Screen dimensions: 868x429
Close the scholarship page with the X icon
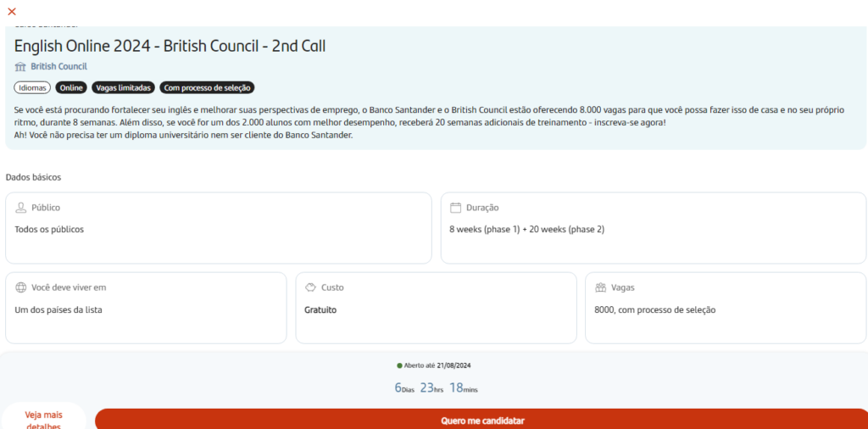coord(12,11)
